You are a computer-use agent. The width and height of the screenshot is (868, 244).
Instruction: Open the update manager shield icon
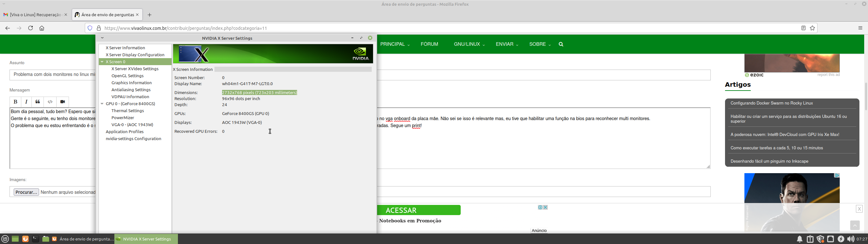pos(820,239)
